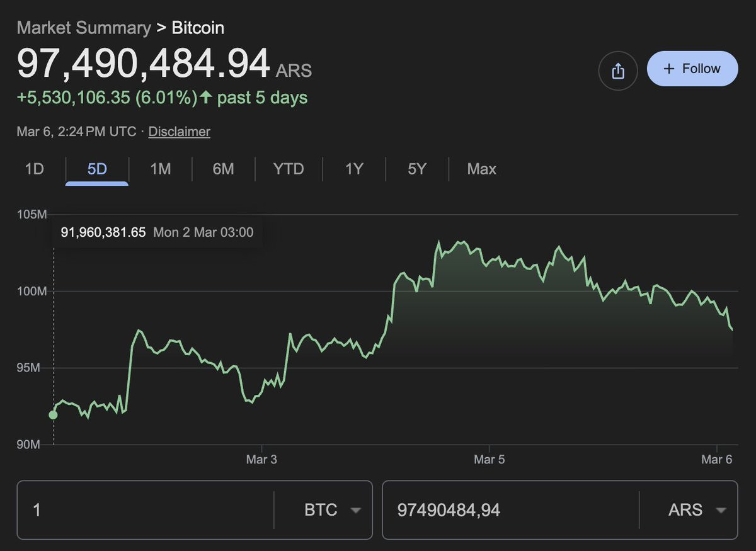
Task: View the 5Y chart range
Action: (x=416, y=169)
